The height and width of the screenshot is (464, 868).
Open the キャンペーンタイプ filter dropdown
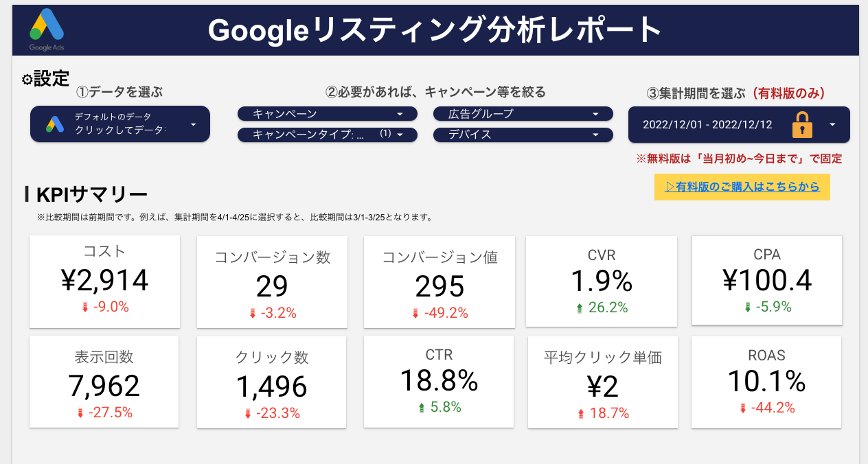[328, 135]
